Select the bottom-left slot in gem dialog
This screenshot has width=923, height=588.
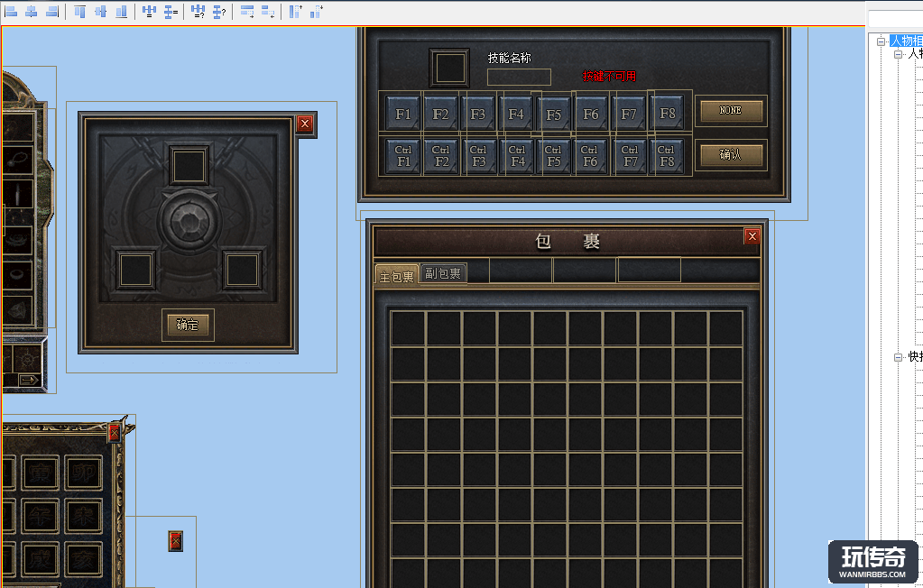pyautogui.click(x=136, y=271)
